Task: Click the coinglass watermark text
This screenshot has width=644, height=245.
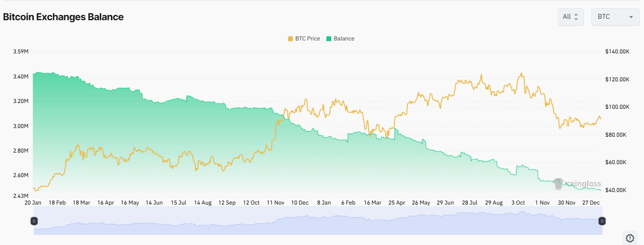Action: pyautogui.click(x=583, y=184)
